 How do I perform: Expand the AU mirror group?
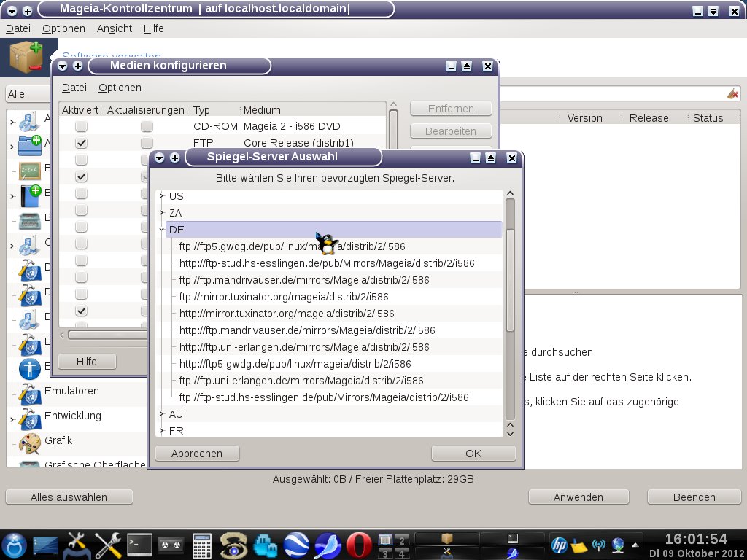(162, 414)
